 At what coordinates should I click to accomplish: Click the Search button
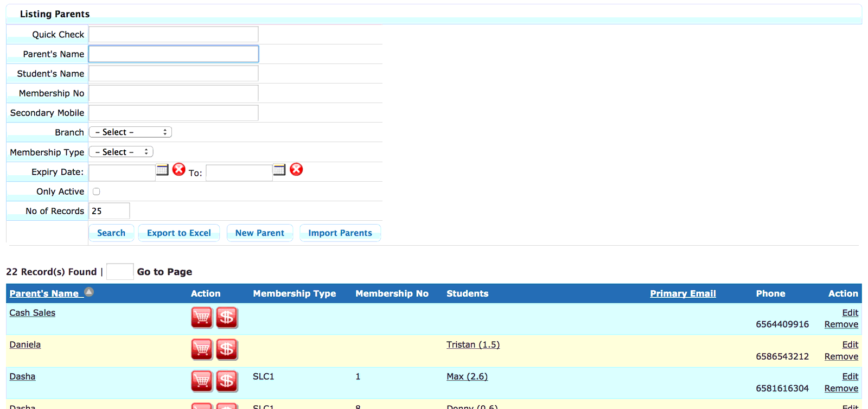(x=111, y=233)
